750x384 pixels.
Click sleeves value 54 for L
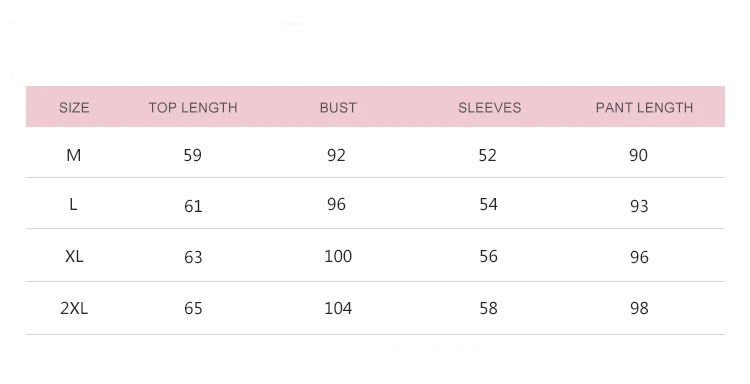tap(488, 205)
